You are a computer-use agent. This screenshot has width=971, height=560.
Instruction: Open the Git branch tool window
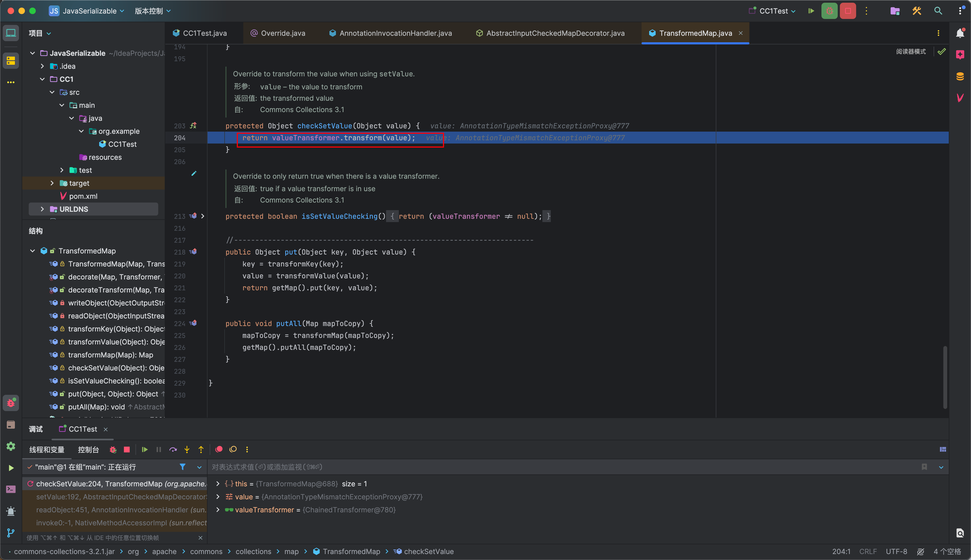pyautogui.click(x=11, y=533)
